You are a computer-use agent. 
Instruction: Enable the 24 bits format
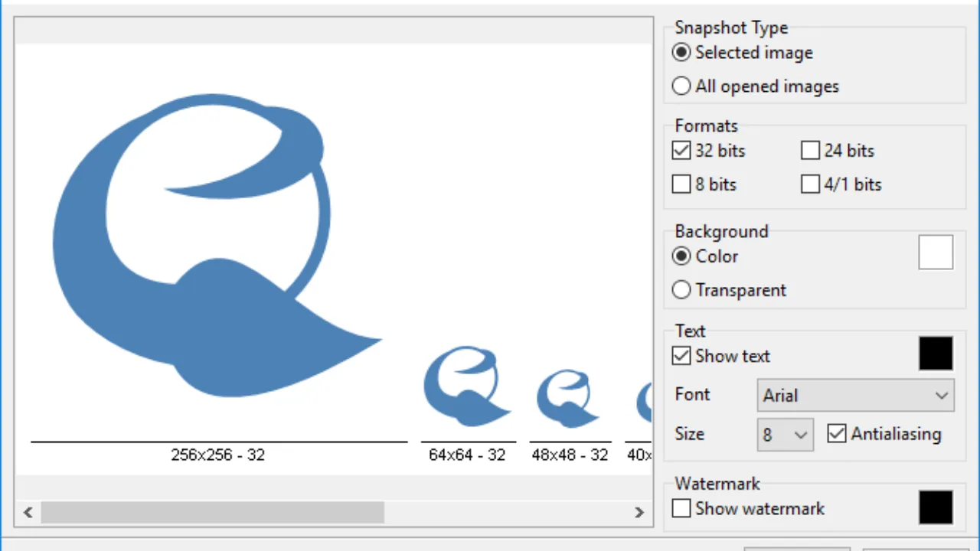point(838,151)
